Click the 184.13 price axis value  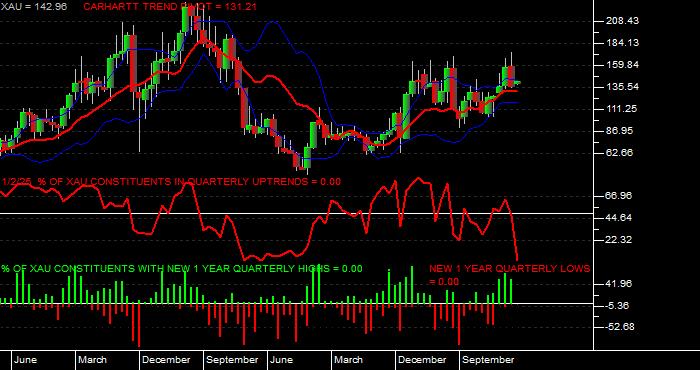point(622,43)
